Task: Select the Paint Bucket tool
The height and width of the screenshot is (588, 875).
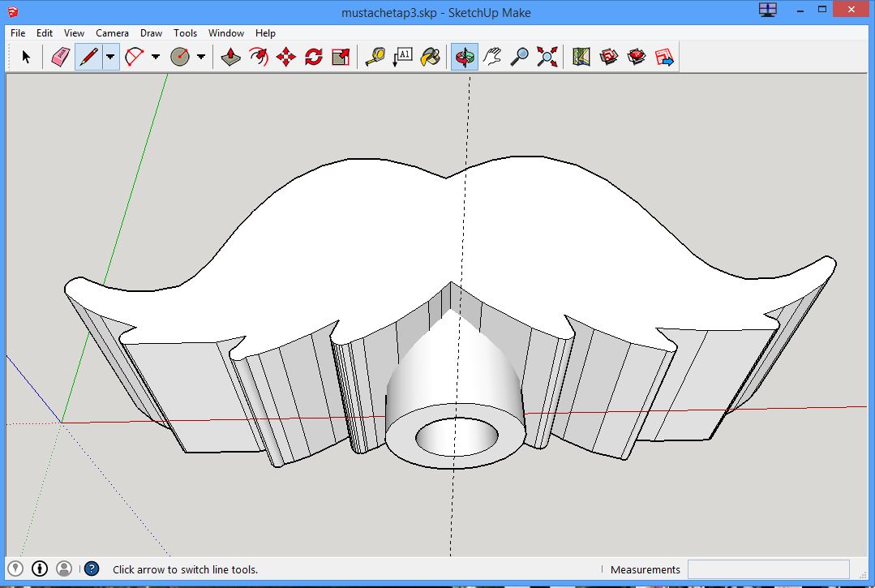Action: [x=430, y=57]
